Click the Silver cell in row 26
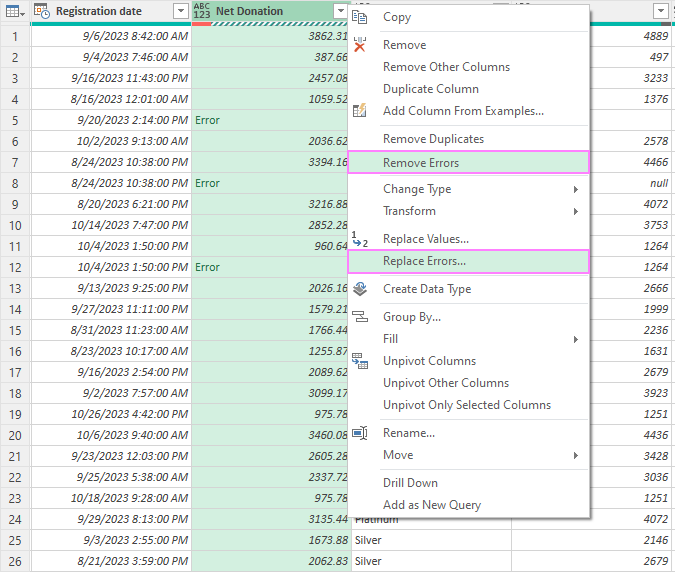 431,561
